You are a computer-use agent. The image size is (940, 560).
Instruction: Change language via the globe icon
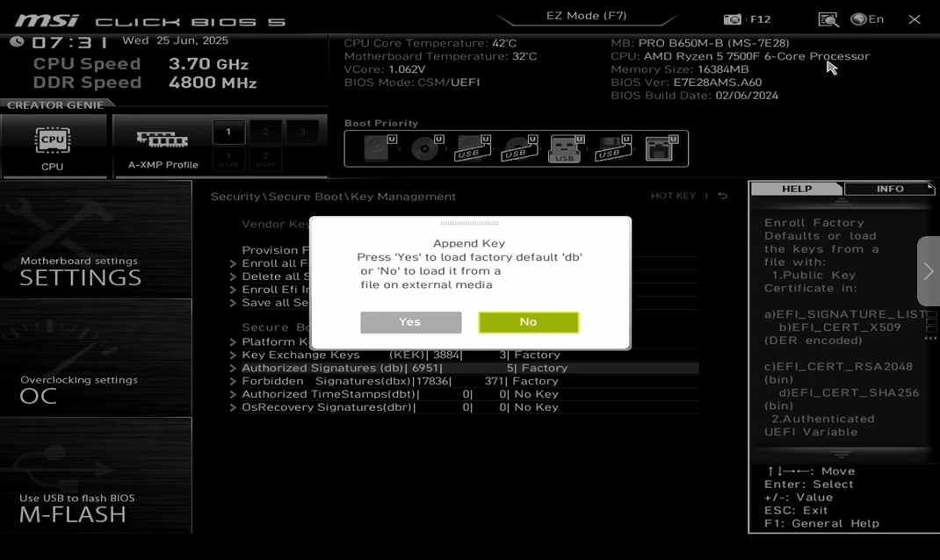point(858,19)
